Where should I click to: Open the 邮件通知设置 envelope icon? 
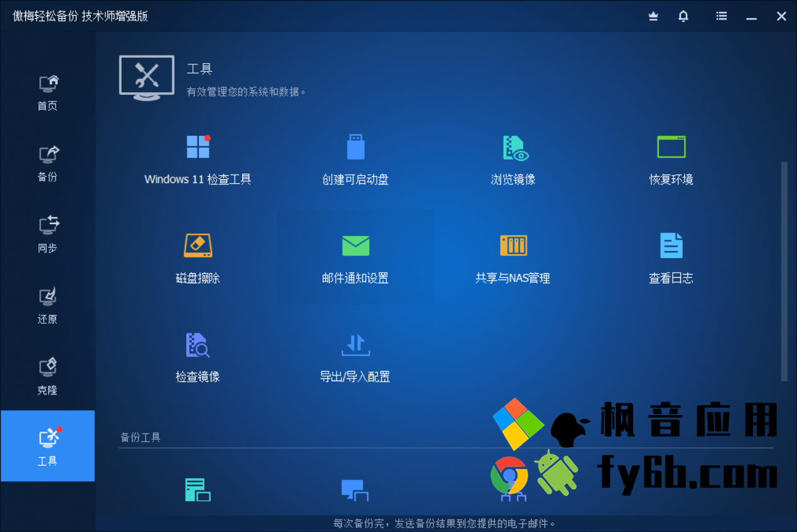coord(355,245)
